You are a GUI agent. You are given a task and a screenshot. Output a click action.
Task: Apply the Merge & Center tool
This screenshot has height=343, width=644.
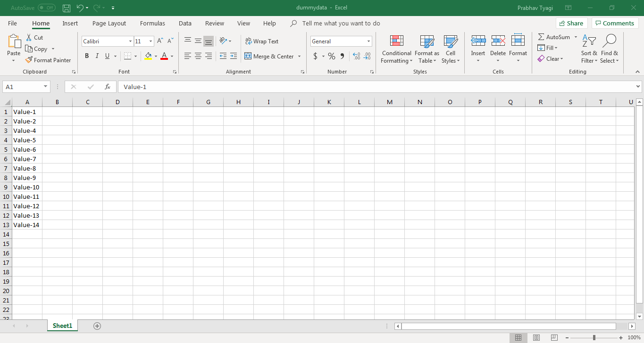(269, 57)
